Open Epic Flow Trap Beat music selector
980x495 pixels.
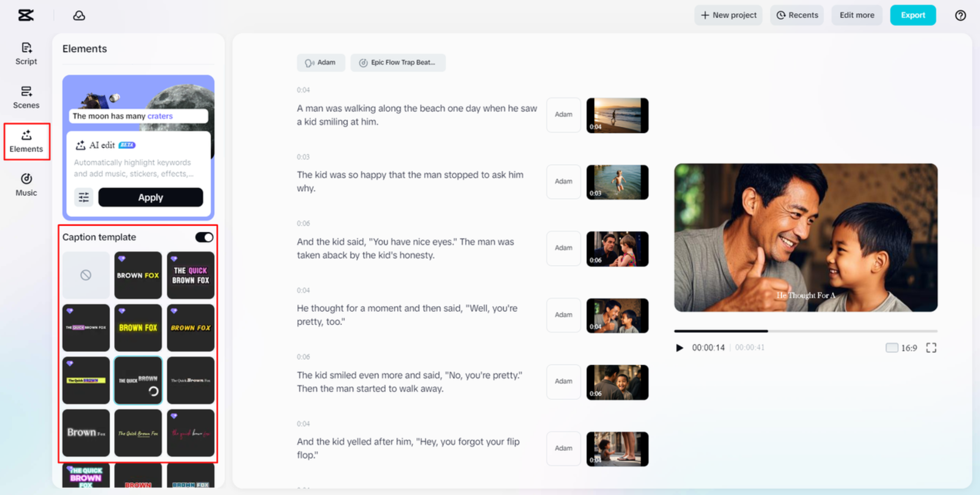click(398, 63)
